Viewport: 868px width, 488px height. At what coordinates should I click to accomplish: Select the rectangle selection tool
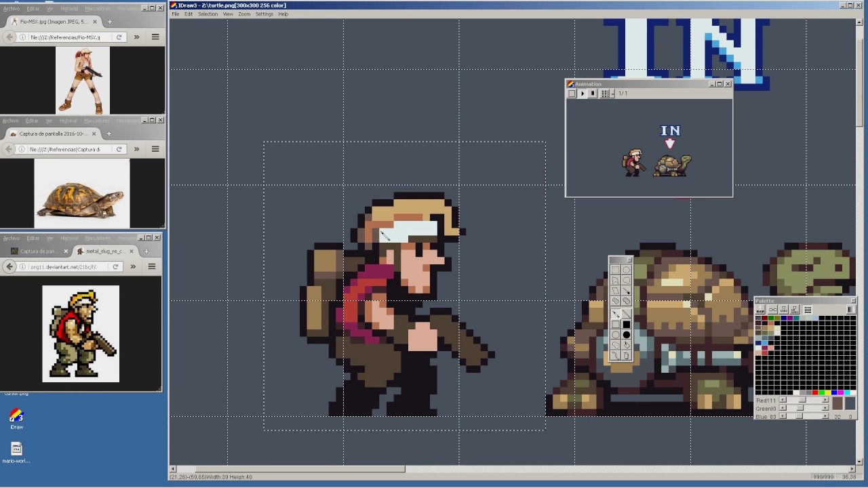[616, 270]
